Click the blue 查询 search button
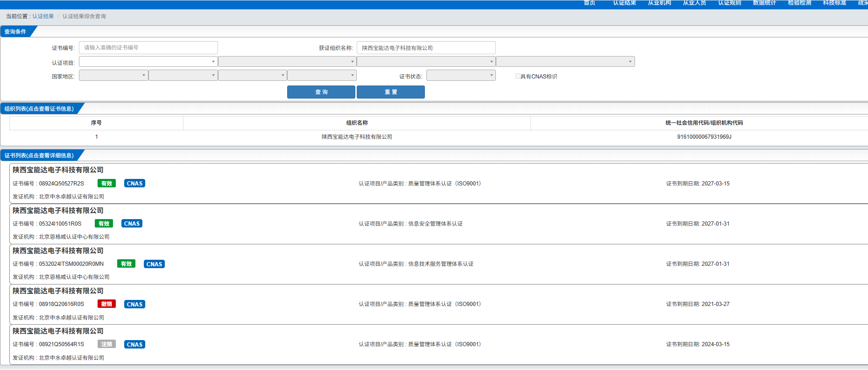Image resolution: width=868 pixels, height=370 pixels. tap(321, 92)
